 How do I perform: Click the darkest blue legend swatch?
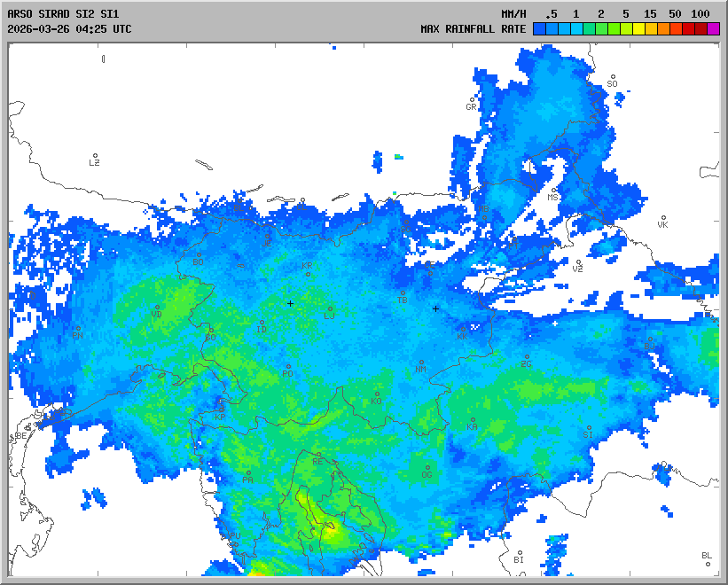point(539,29)
